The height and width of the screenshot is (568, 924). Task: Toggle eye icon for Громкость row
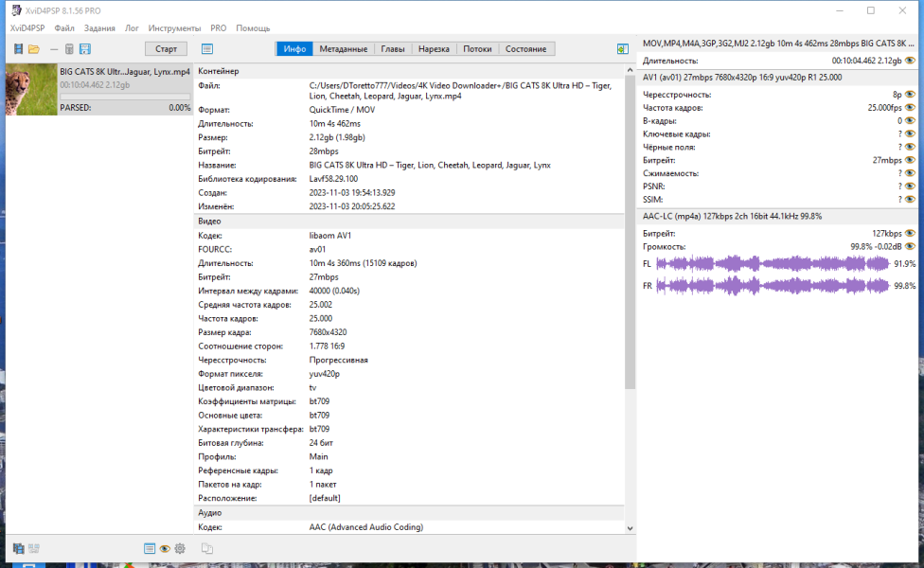tap(910, 246)
